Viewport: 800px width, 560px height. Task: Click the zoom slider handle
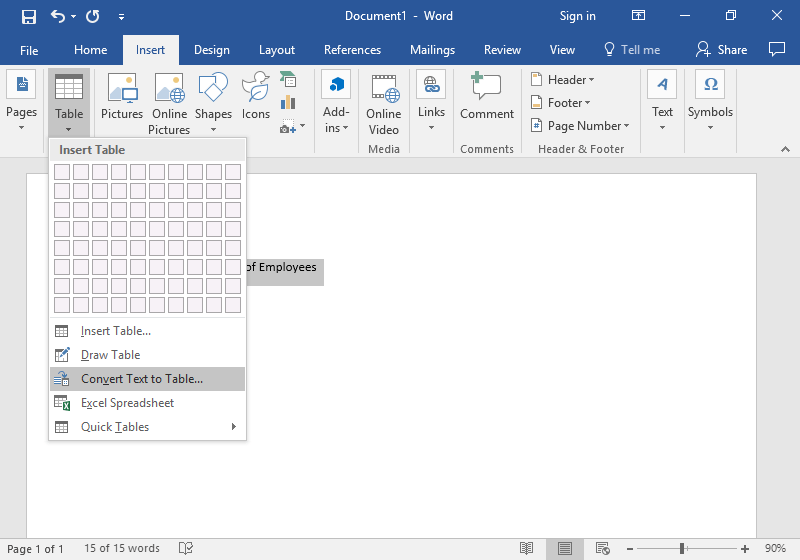(682, 549)
